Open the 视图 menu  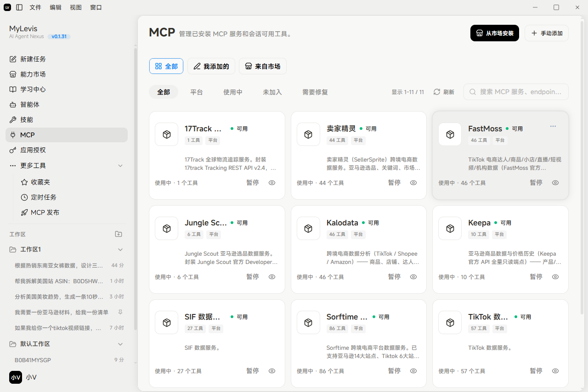pyautogui.click(x=76, y=7)
